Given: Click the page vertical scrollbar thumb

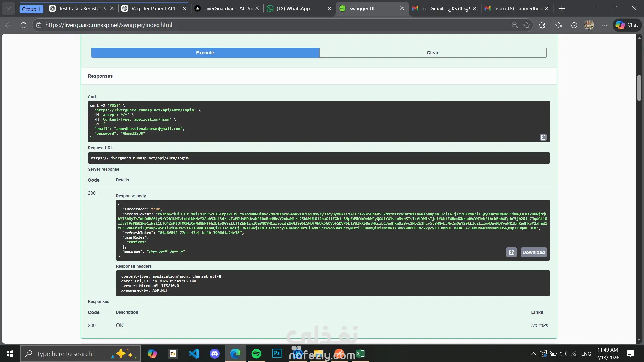Looking at the screenshot, I should pos(639,88).
